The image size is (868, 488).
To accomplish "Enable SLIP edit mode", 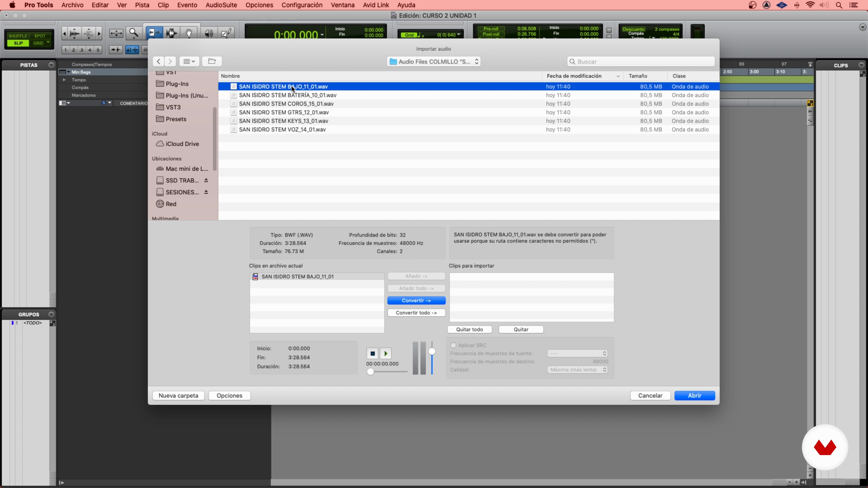I will (18, 43).
